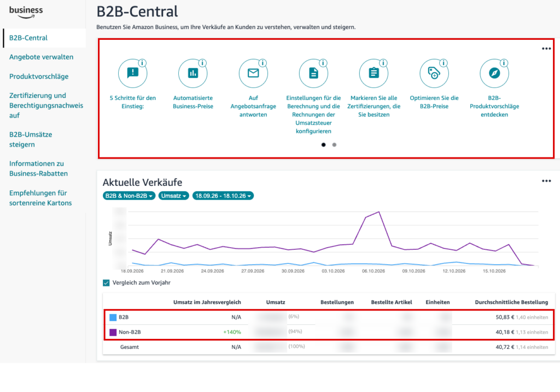
Task: Click the Amazon business logo
Action: click(26, 12)
